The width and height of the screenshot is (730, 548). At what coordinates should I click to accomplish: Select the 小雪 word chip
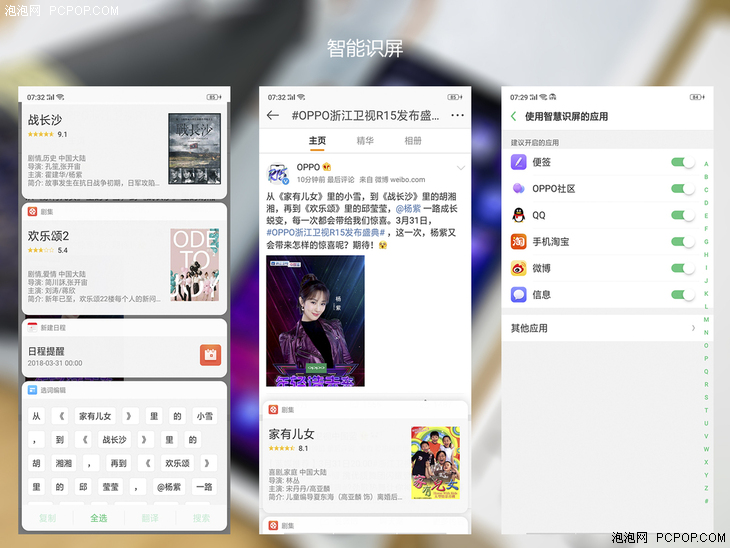tap(204, 416)
